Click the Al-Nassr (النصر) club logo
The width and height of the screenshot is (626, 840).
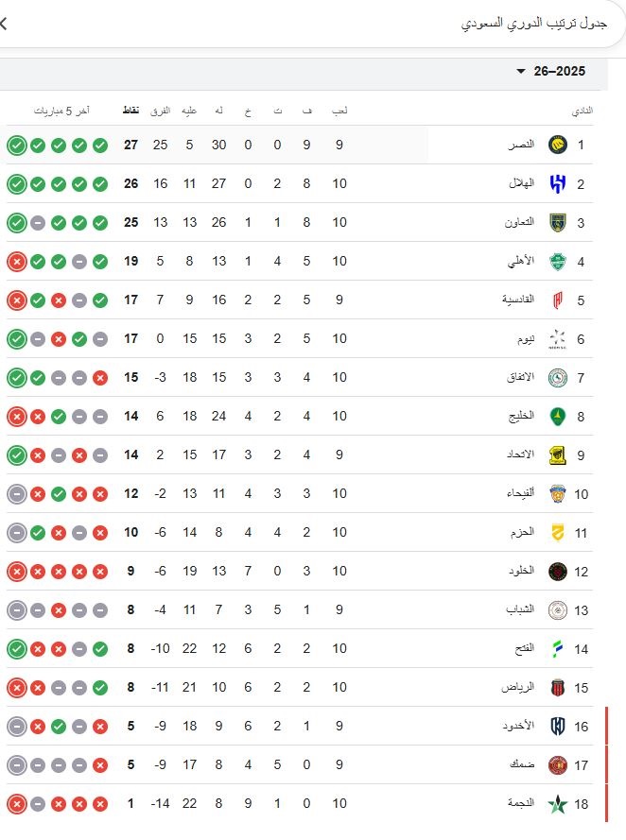click(557, 145)
